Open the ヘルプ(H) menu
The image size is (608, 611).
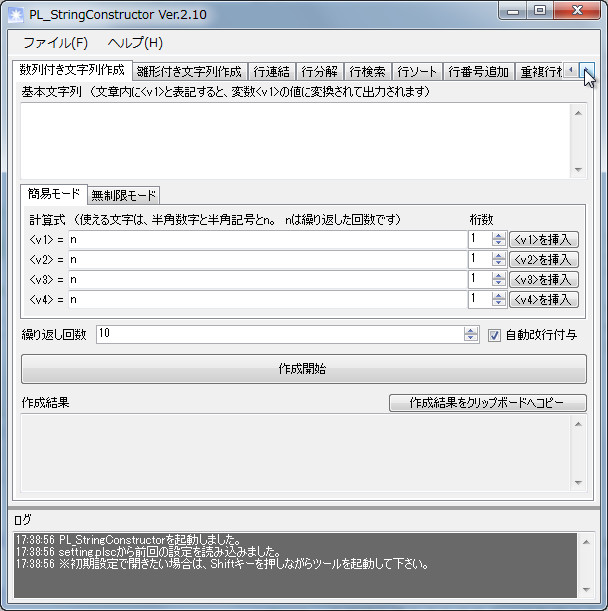[x=135, y=43]
